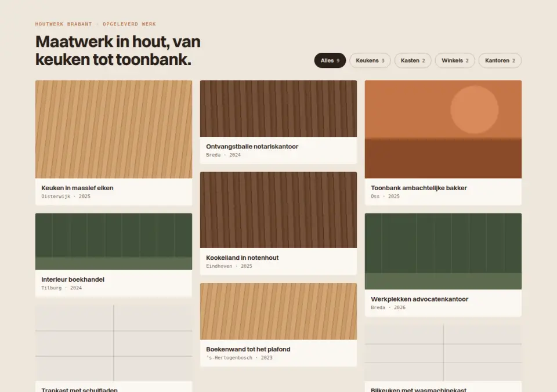This screenshot has width=557, height=392.
Task: Click the Bijkeuken met wasmachinekast image placeholder
Action: (443, 353)
